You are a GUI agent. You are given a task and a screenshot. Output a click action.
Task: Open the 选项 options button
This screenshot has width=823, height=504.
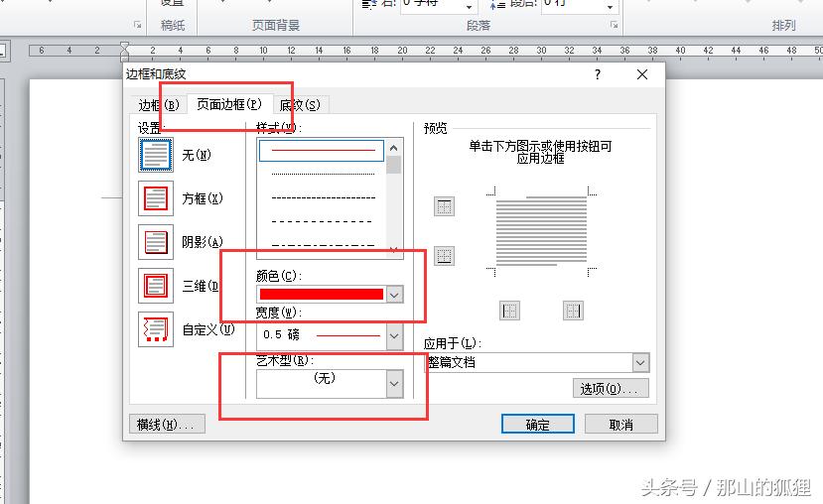[x=611, y=389]
